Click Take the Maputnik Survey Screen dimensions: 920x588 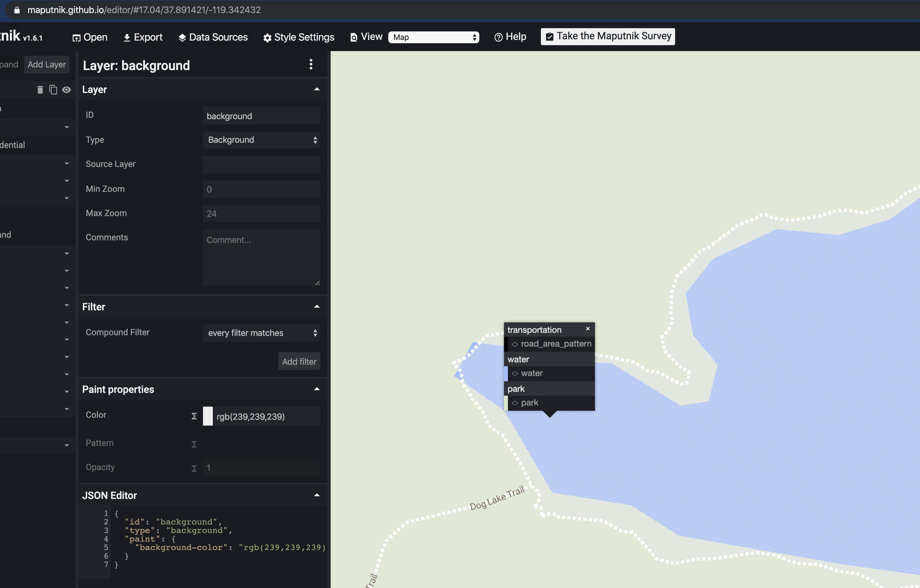tap(607, 36)
